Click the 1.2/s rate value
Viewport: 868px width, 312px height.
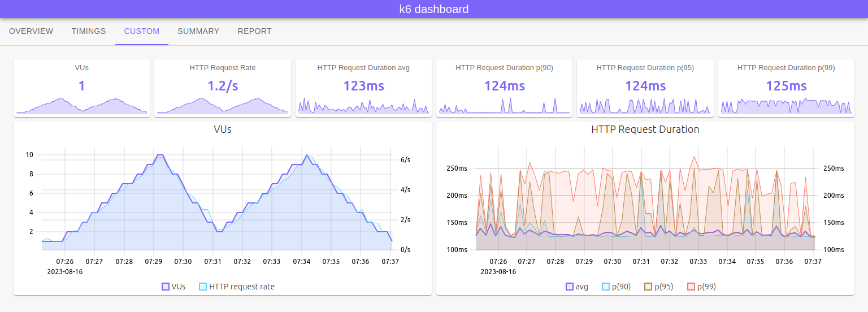(x=223, y=86)
